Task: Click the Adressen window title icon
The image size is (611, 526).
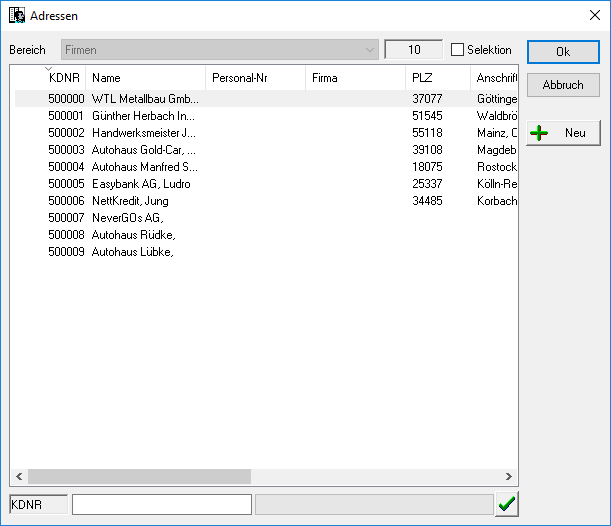Action: point(17,16)
